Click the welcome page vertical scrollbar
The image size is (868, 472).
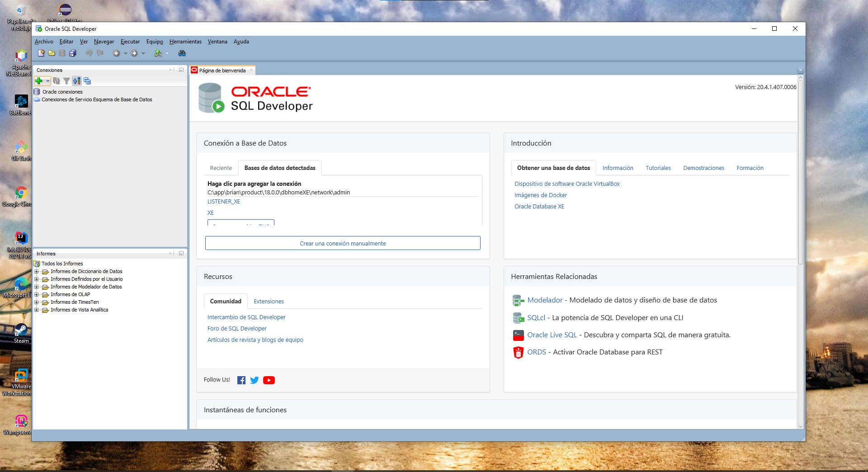800,172
